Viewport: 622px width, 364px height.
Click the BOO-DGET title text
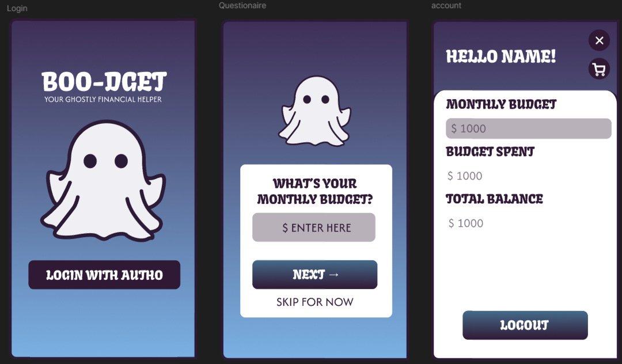[x=104, y=82]
